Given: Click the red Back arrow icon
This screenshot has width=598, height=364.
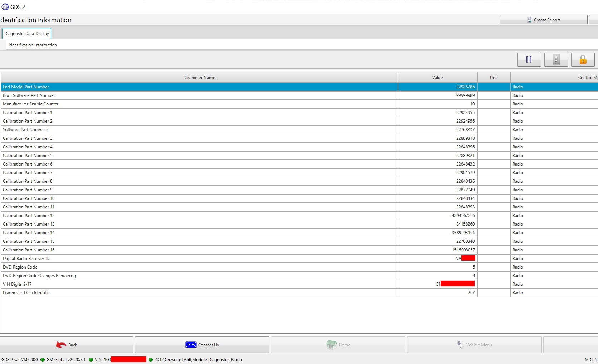Looking at the screenshot, I should click(x=61, y=345).
